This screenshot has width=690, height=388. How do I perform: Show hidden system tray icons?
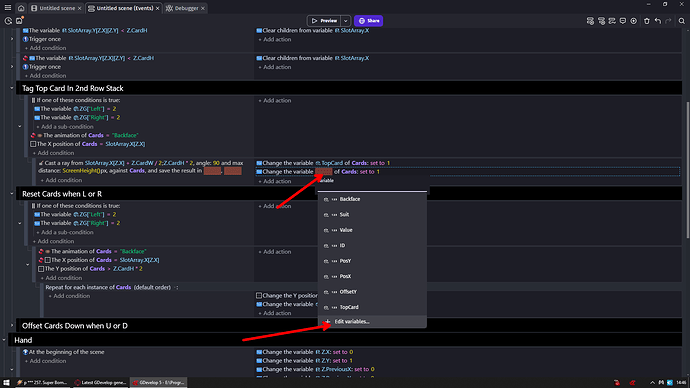pyautogui.click(x=652, y=383)
